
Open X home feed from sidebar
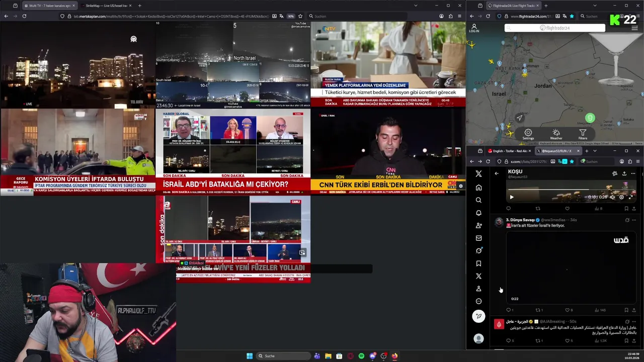(478, 188)
